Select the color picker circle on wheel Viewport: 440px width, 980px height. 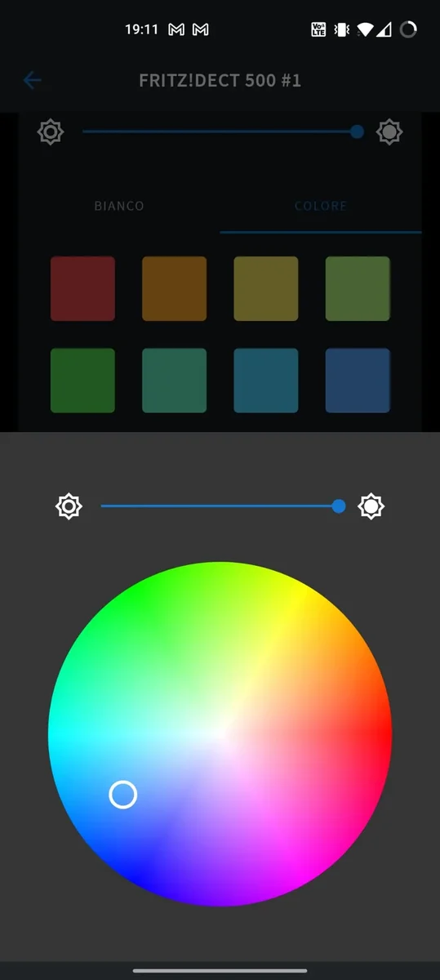(123, 794)
